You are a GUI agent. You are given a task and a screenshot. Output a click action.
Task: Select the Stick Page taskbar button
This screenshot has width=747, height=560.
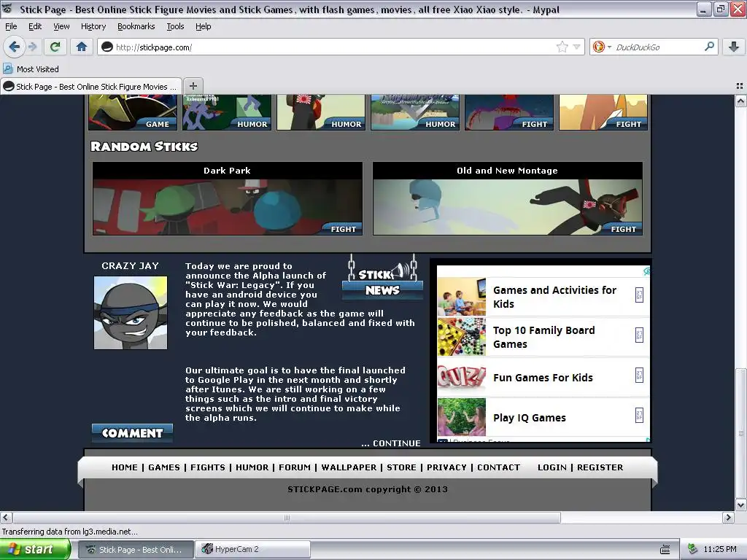pos(136,549)
